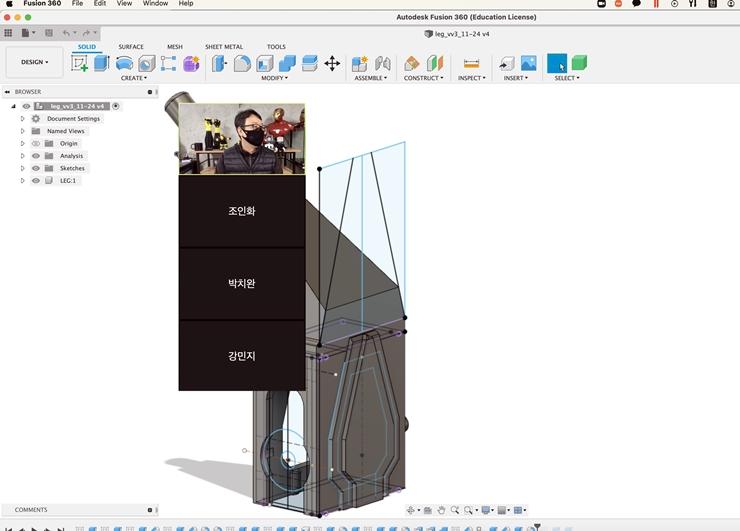The image size is (740, 531).
Task: Click the Insert Image canvas icon
Action: point(528,63)
